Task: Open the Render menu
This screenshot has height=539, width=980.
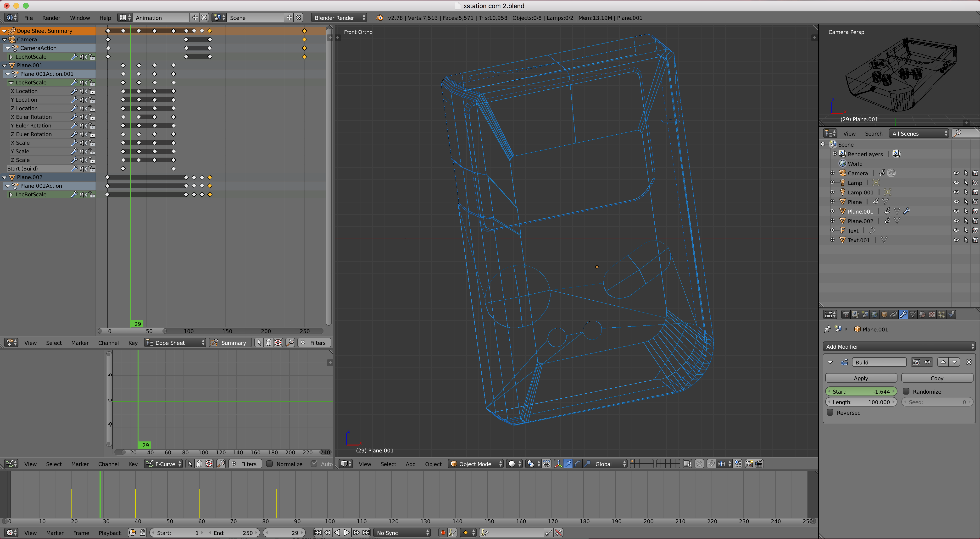Action: point(51,18)
